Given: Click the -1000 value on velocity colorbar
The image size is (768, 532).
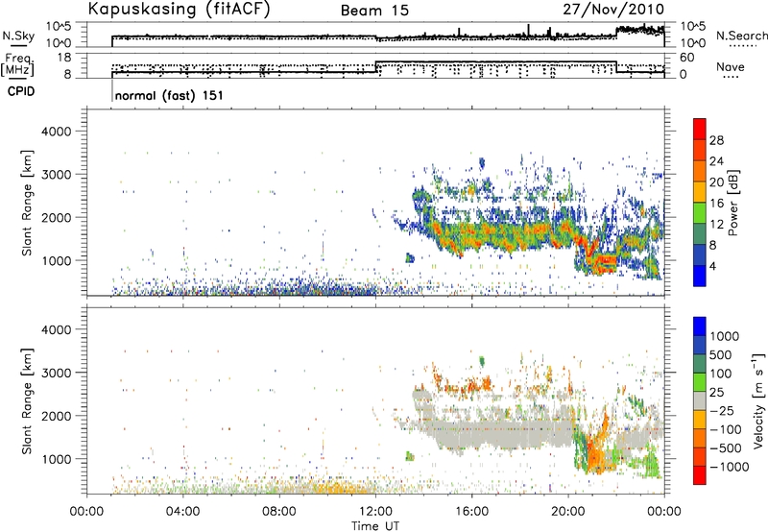Looking at the screenshot, I should point(729,467).
